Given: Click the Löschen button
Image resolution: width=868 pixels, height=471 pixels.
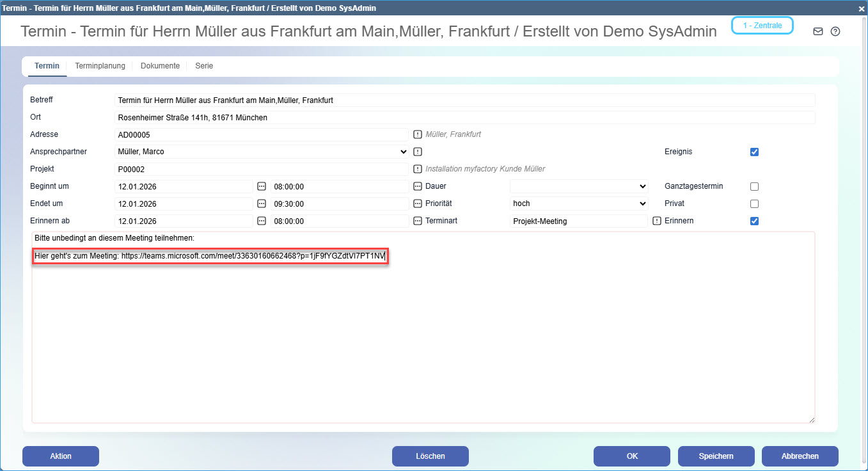Looking at the screenshot, I should (430, 456).
